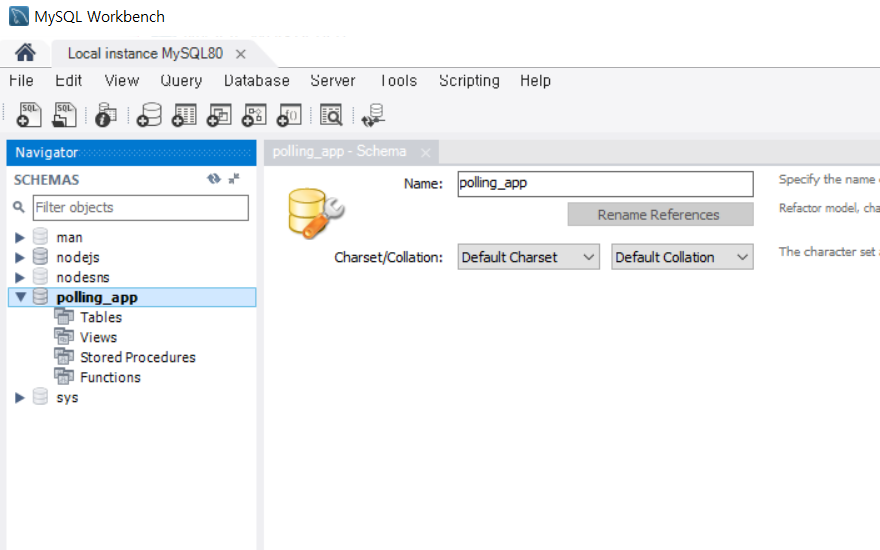This screenshot has width=880, height=550.
Task: Select the nodesns schema label
Action: pos(83,277)
